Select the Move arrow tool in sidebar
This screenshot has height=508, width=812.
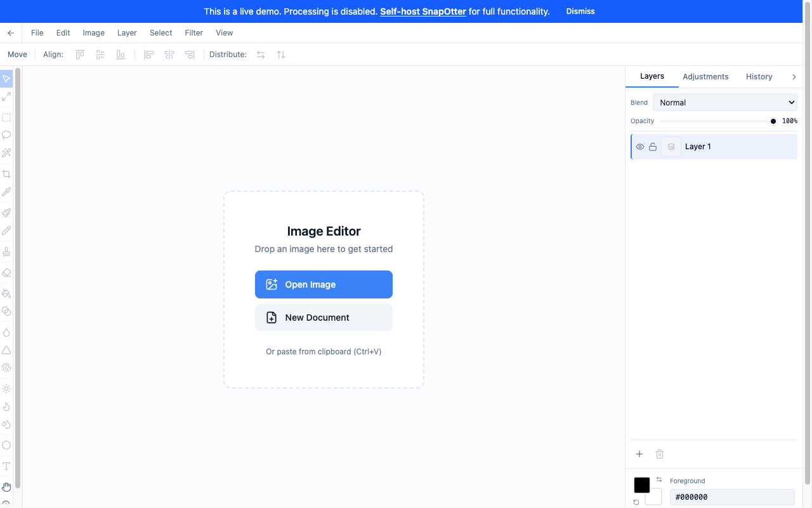click(6, 79)
